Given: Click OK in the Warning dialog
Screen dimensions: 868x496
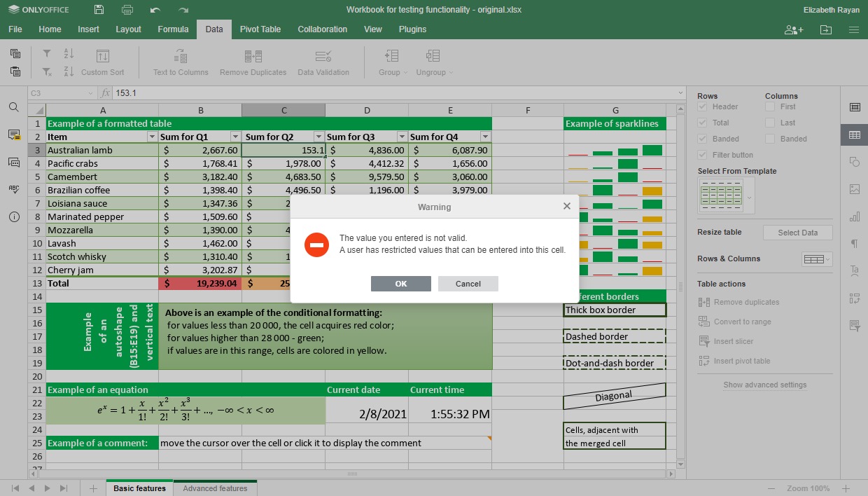Looking at the screenshot, I should [x=401, y=284].
